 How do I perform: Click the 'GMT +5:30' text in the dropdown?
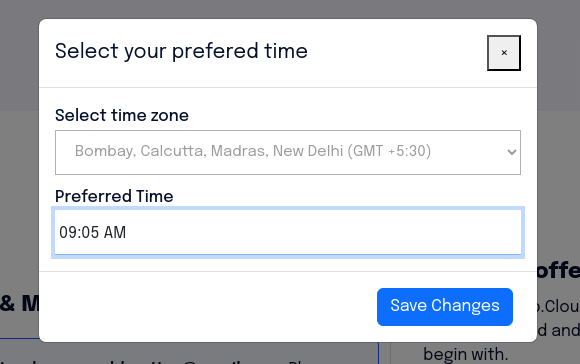[x=389, y=151]
